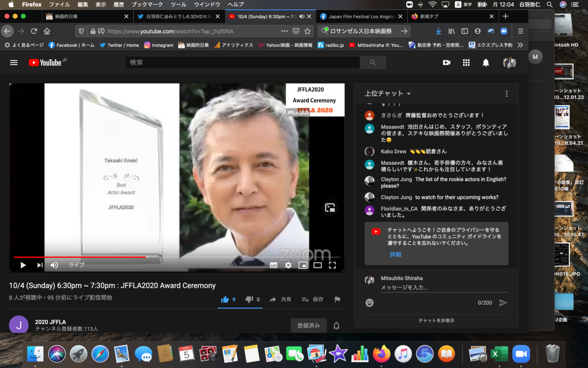Go to Firefox home page icon

(47, 31)
